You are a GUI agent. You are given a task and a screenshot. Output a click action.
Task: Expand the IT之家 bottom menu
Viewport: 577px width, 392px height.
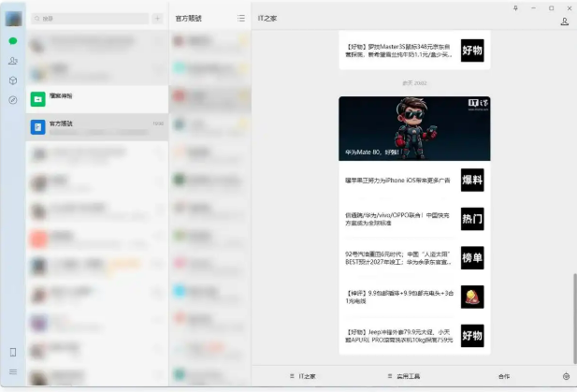click(302, 376)
